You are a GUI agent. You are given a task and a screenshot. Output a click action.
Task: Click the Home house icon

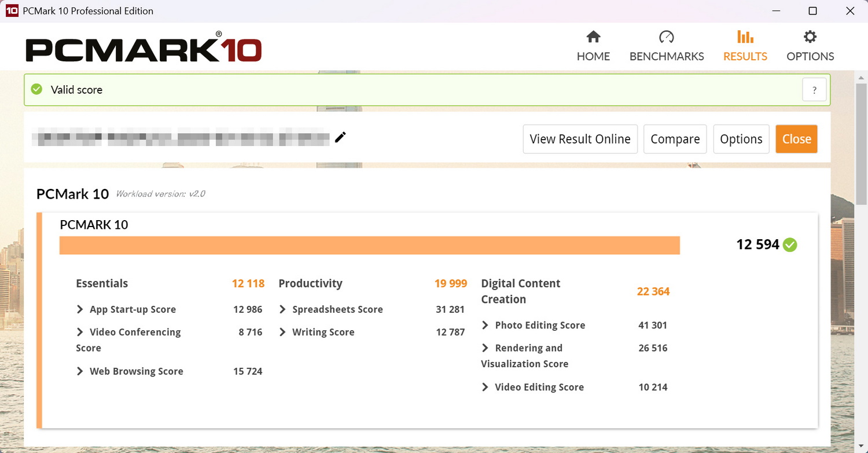593,36
